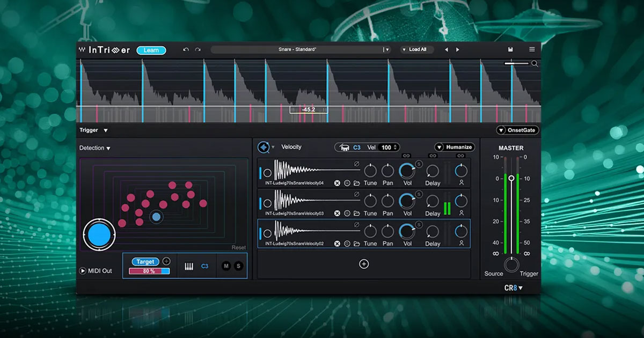Click the undo arrow icon
The image size is (644, 338).
186,50
